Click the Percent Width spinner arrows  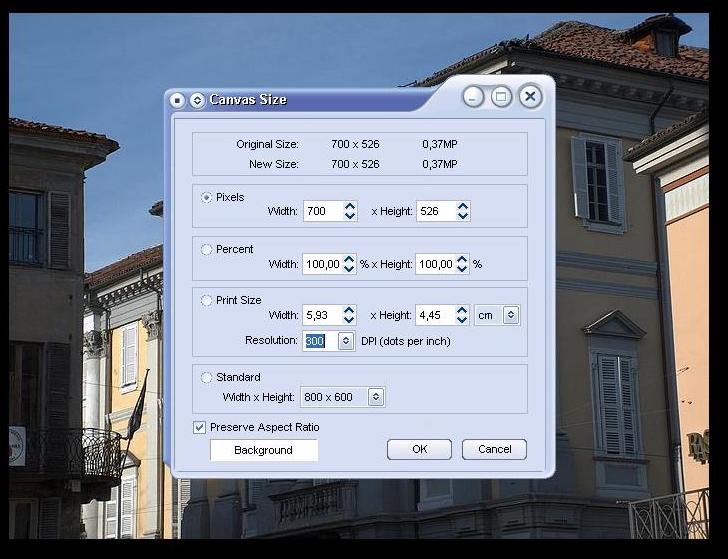(349, 264)
